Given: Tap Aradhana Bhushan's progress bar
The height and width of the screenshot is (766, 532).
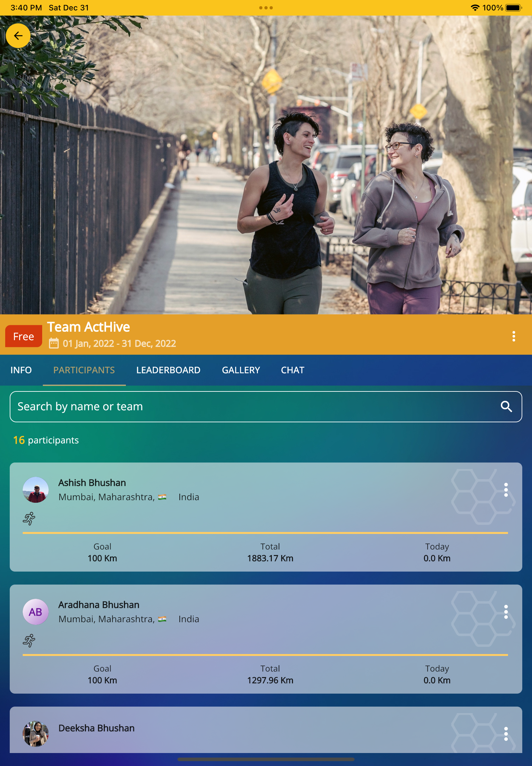Looking at the screenshot, I should pyautogui.click(x=265, y=655).
